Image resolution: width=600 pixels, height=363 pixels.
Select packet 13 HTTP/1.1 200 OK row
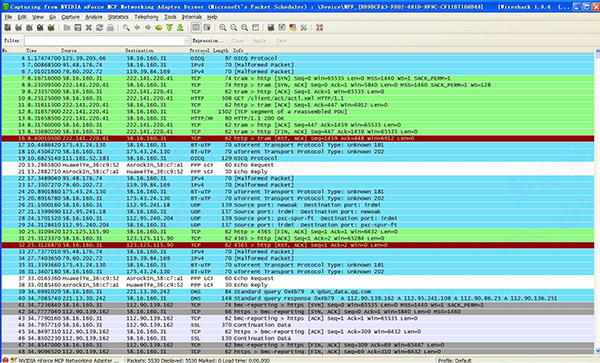pos(298,118)
